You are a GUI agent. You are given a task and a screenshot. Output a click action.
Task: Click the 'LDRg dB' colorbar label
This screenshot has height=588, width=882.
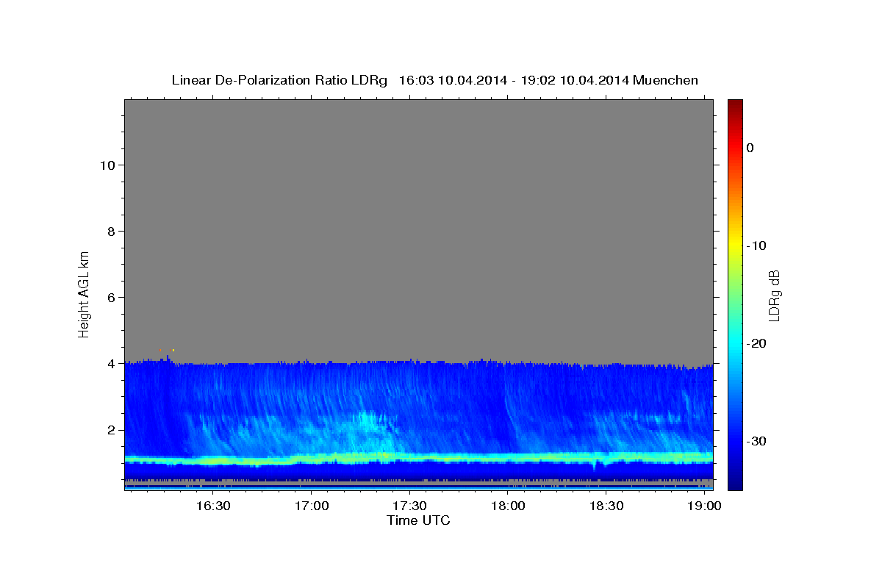point(773,295)
